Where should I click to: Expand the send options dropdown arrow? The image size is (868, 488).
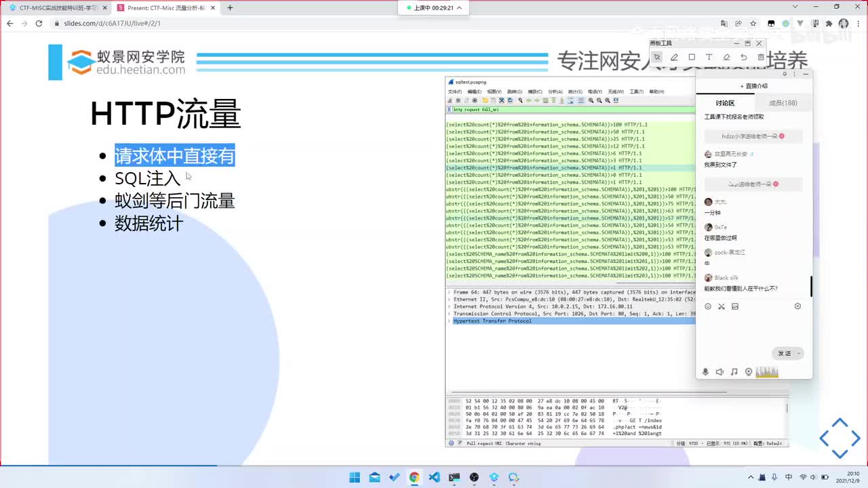[800, 353]
